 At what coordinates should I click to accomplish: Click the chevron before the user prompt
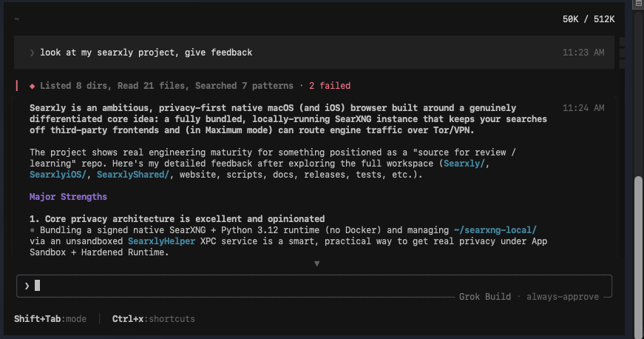(32, 53)
